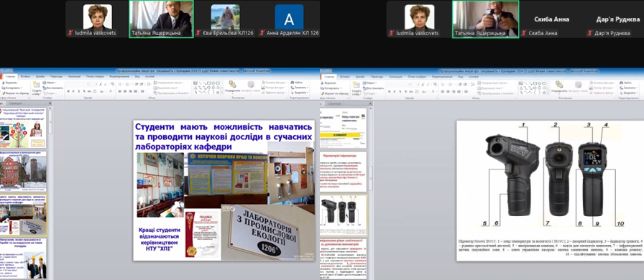Image resolution: width=644 pixels, height=280 pixels.
Task: Toggle Italic in left PowerPoint window
Action: click(73, 91)
